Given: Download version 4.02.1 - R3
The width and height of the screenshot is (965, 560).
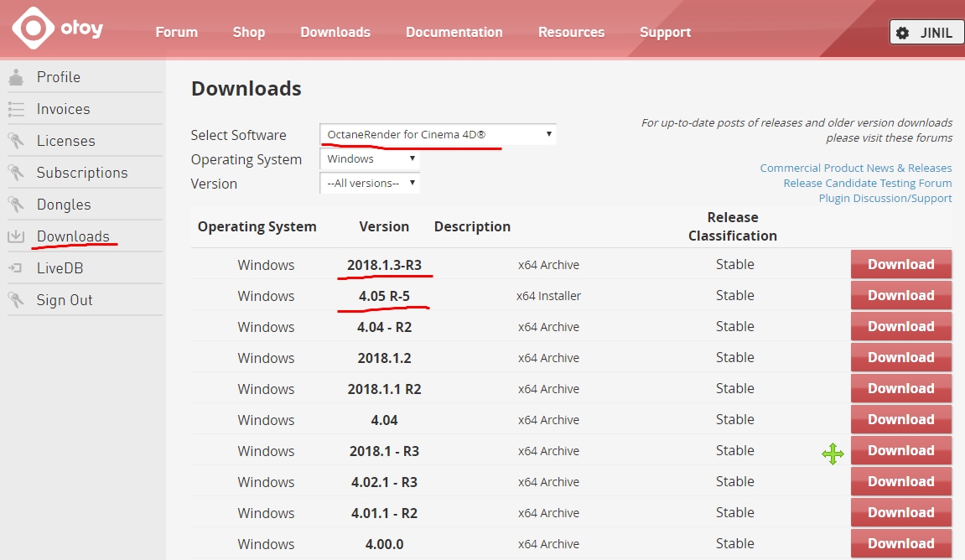Looking at the screenshot, I should coord(901,482).
